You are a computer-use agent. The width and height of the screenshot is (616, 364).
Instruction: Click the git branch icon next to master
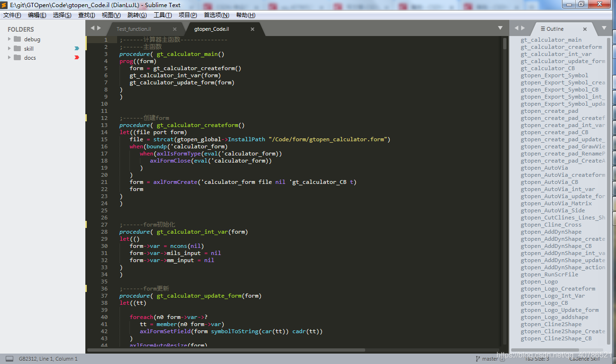click(x=478, y=359)
